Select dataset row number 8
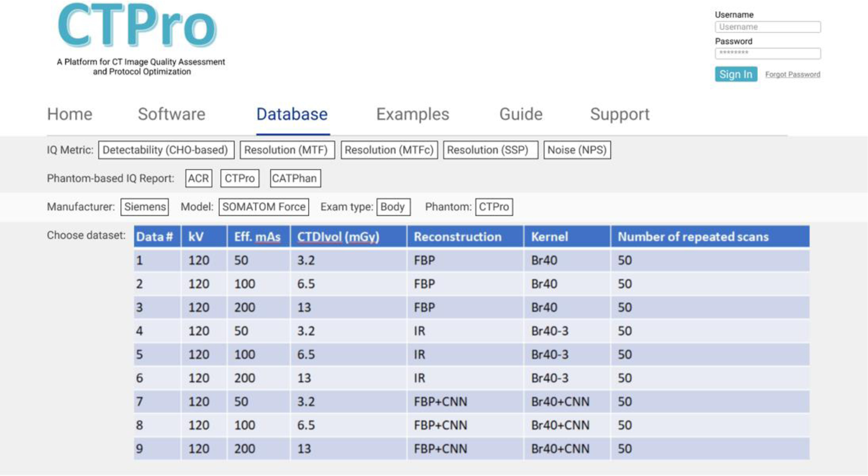Image resolution: width=868 pixels, height=476 pixels. 472,425
